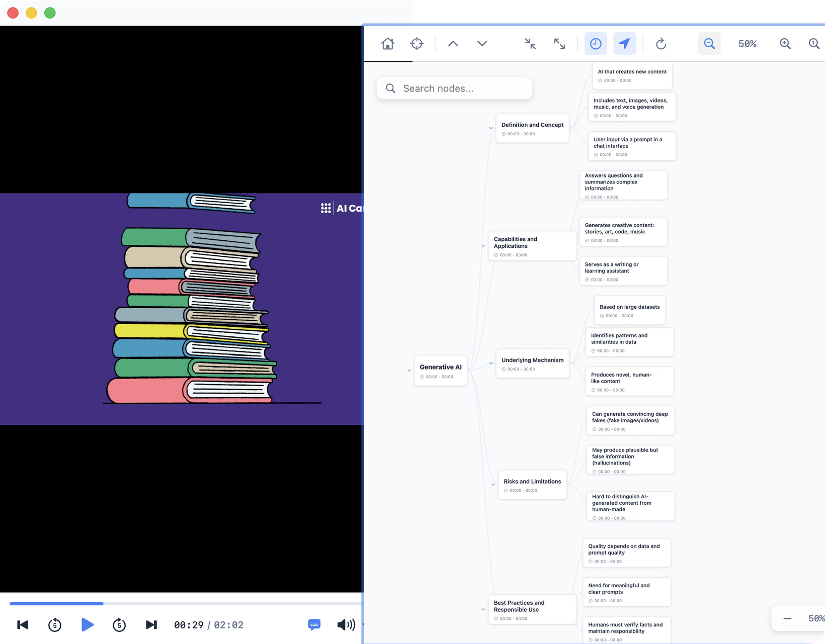825x644 pixels.
Task: Seek on the video progress bar
Action: pos(186,603)
